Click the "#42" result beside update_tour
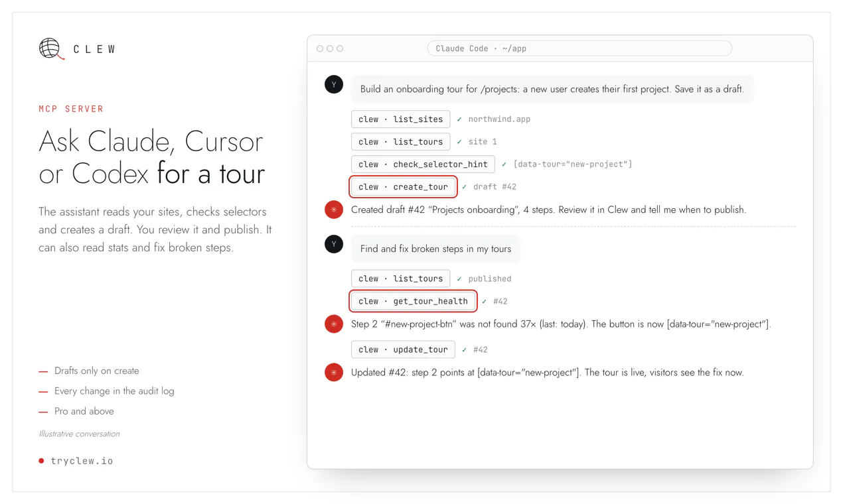This screenshot has width=843, height=504. coord(480,350)
